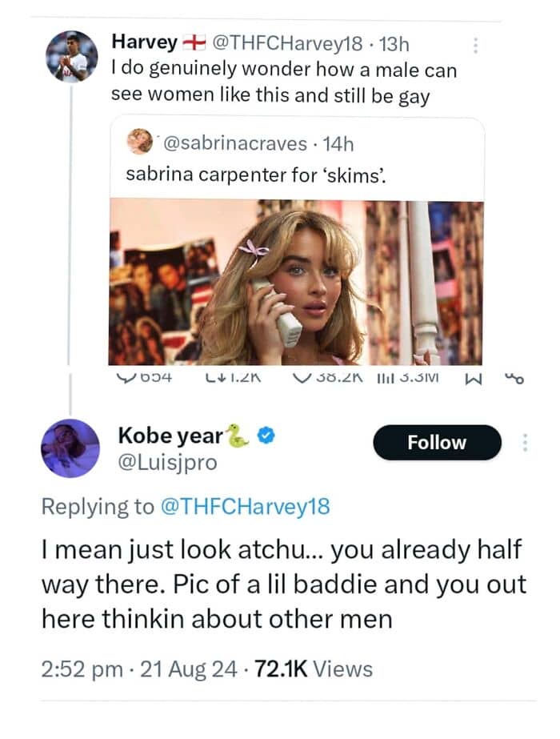Open more options on Harvey's tweet
560x739 pixels.
(x=476, y=46)
